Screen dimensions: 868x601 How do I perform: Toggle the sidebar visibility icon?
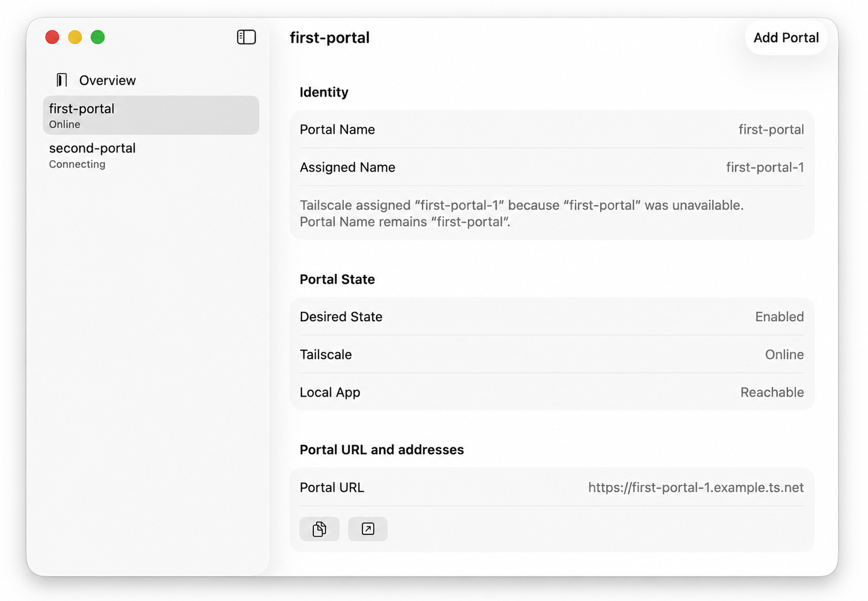point(246,37)
